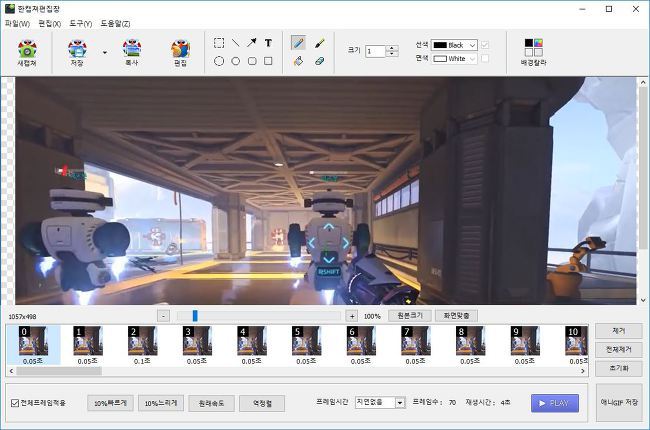Click the 원래속도 original speed button

point(211,403)
